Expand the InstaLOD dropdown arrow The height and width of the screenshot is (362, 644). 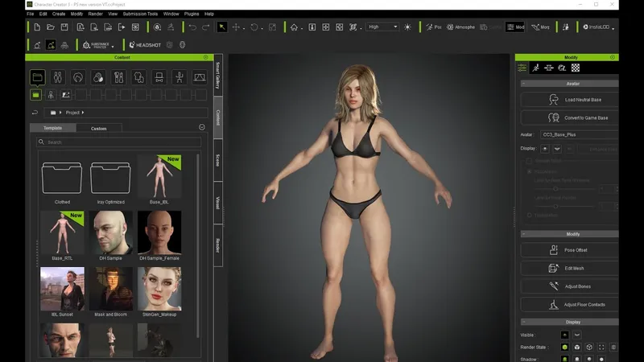613,28
